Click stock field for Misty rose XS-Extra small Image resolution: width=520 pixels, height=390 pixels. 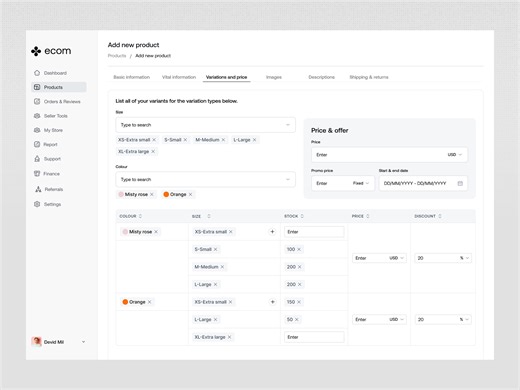314,232
